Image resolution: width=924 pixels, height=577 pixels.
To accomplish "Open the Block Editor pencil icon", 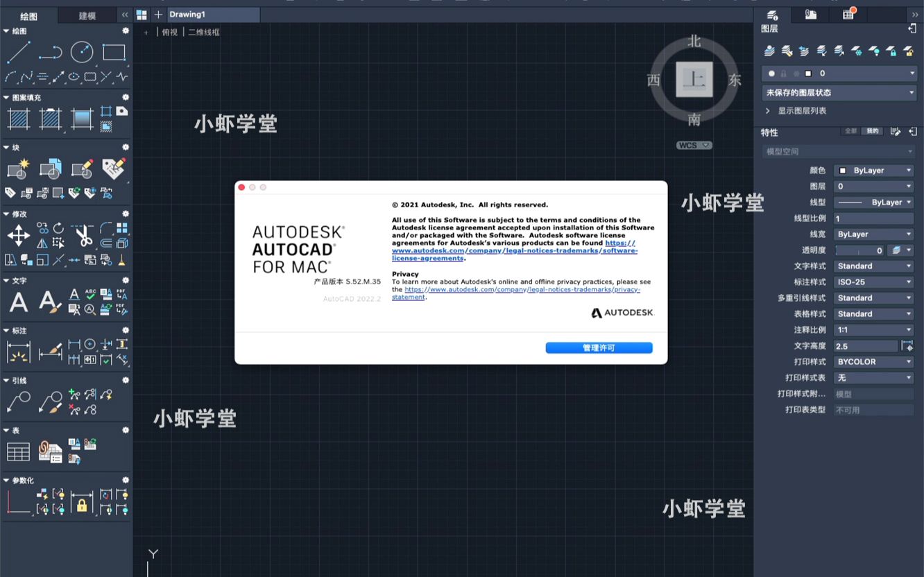I will click(x=82, y=169).
